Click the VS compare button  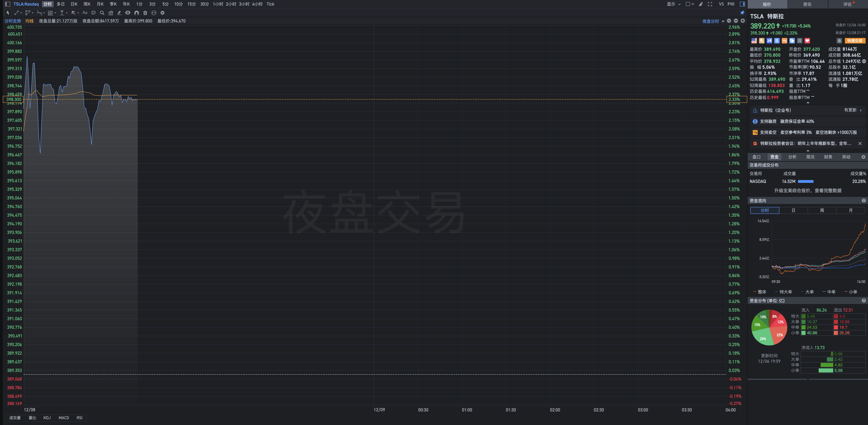tap(721, 4)
